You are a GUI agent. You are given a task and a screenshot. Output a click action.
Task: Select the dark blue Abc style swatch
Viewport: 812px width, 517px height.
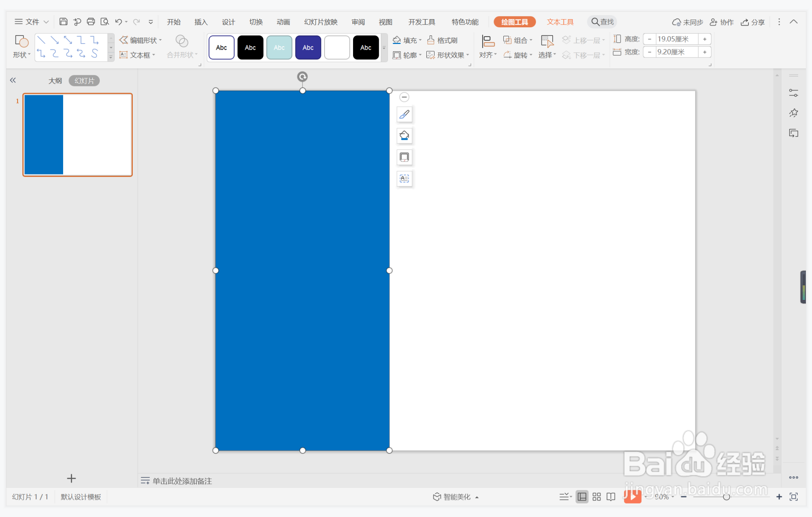tap(308, 48)
